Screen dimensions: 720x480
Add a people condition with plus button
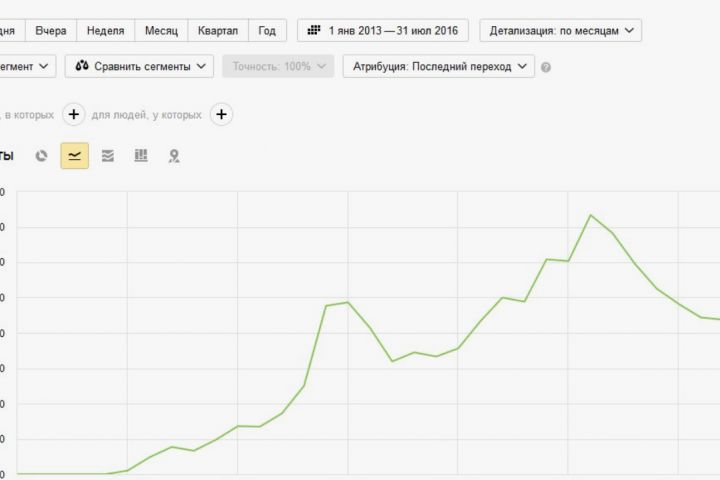(221, 114)
